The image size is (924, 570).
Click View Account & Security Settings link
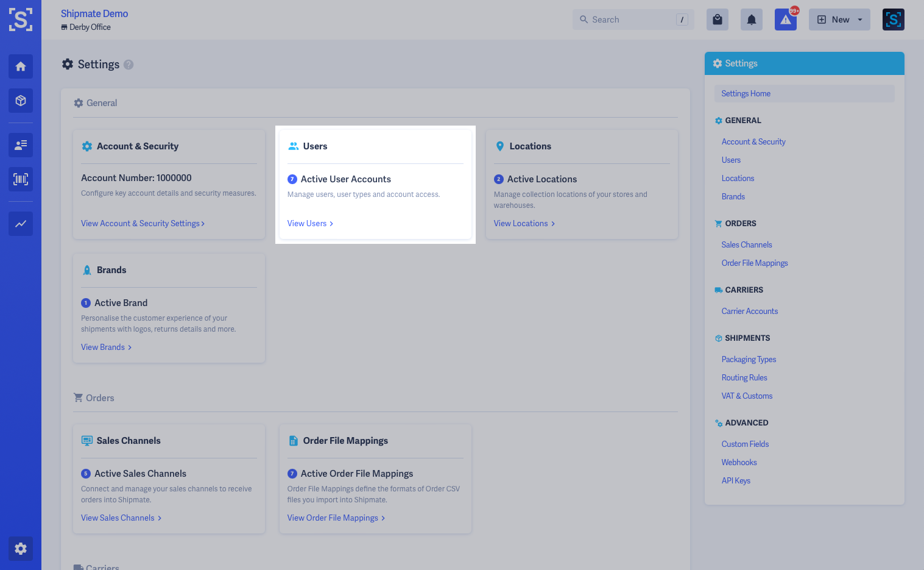point(143,224)
